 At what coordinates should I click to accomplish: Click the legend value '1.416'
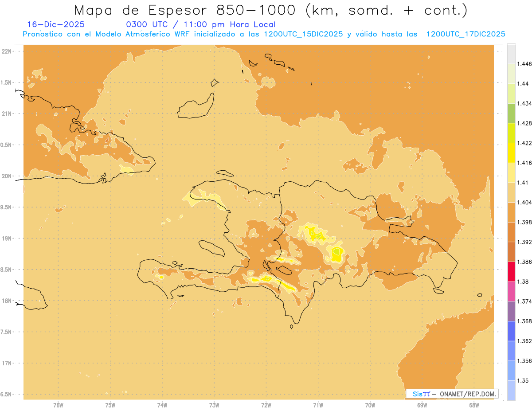[524, 163]
